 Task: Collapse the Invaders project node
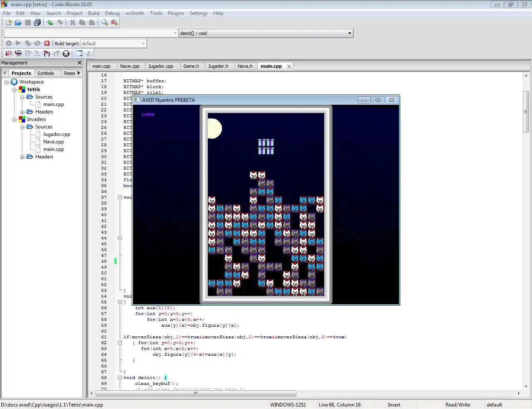[15, 120]
